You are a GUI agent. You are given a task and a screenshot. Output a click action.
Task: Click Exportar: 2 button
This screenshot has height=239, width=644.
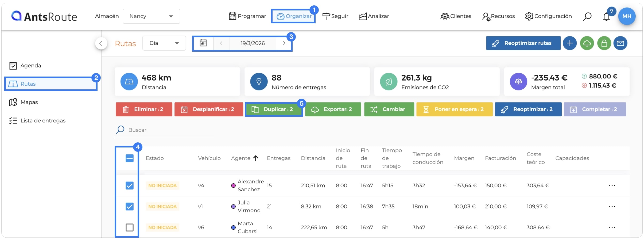(333, 109)
